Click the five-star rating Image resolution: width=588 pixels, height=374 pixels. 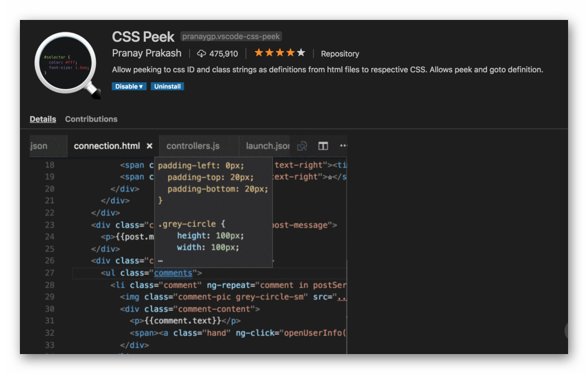(x=280, y=53)
